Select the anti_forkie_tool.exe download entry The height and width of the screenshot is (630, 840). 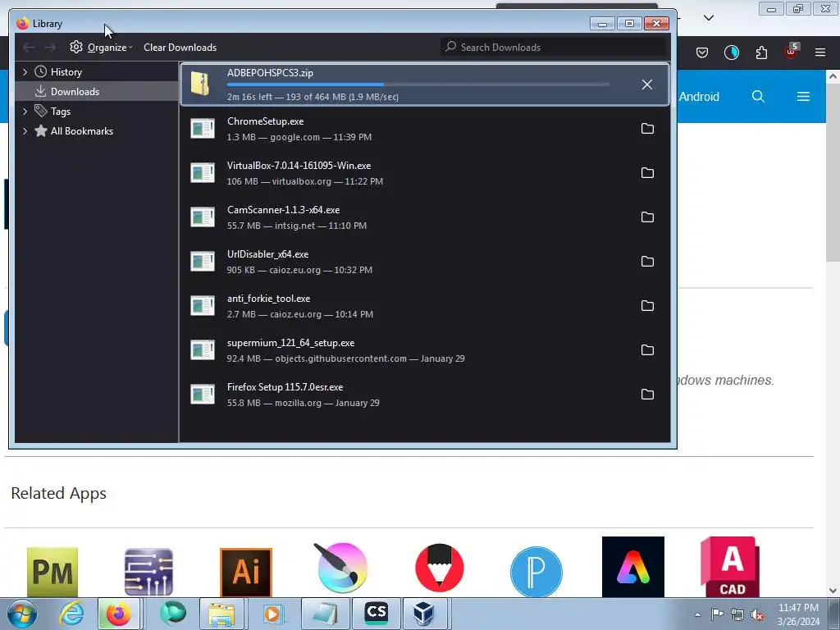(425, 306)
